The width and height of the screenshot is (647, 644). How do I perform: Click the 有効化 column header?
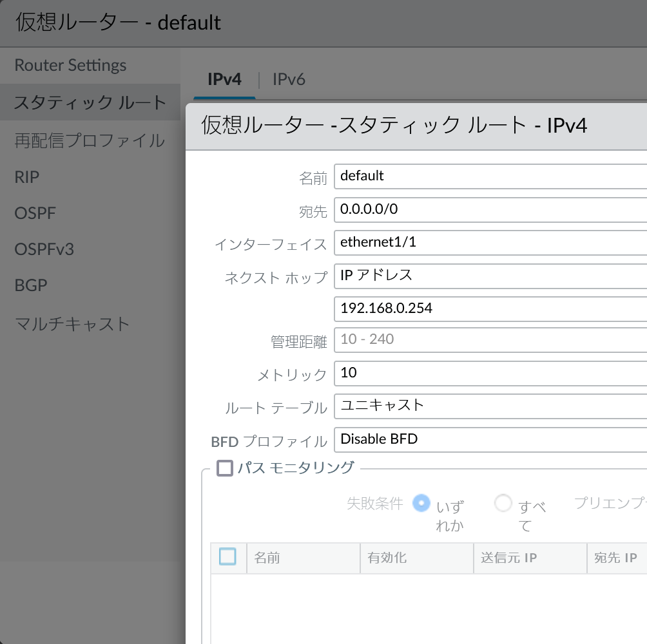(x=417, y=558)
